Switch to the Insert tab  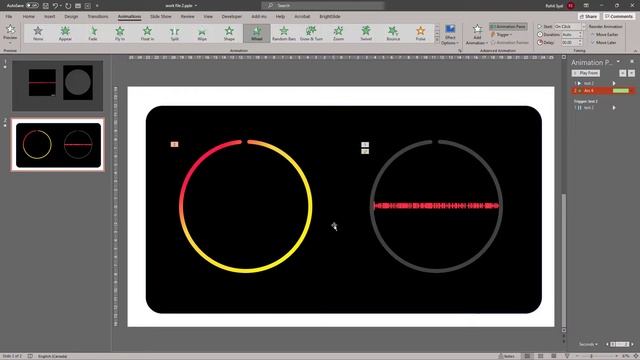click(x=49, y=16)
